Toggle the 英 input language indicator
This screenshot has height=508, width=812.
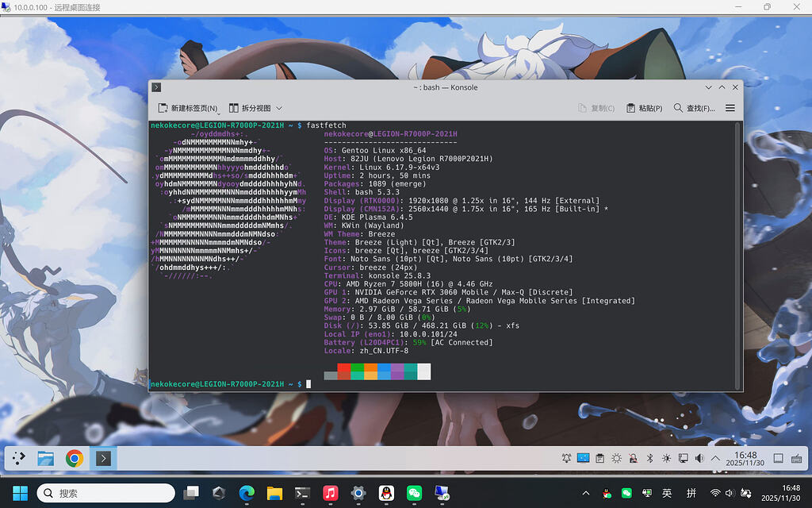(x=667, y=493)
